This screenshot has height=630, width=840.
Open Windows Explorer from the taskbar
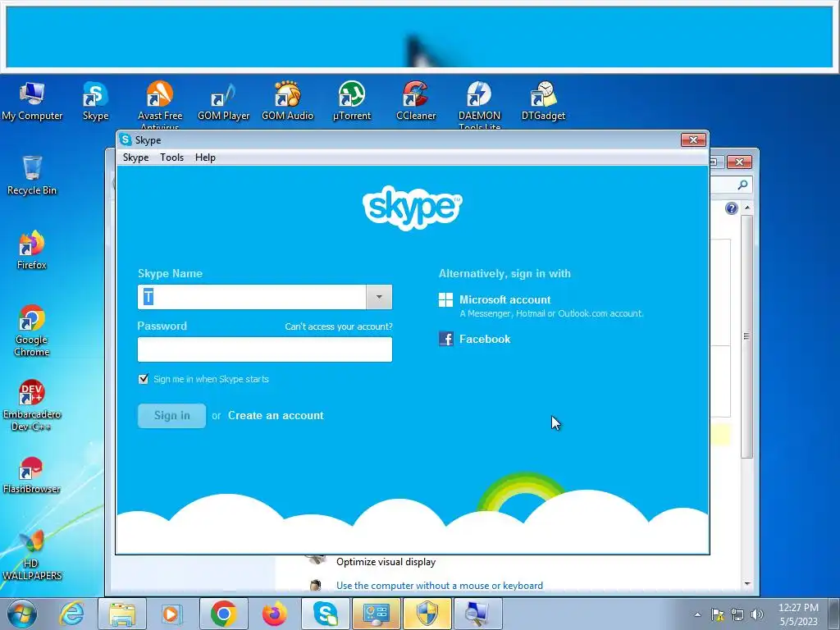click(x=122, y=614)
